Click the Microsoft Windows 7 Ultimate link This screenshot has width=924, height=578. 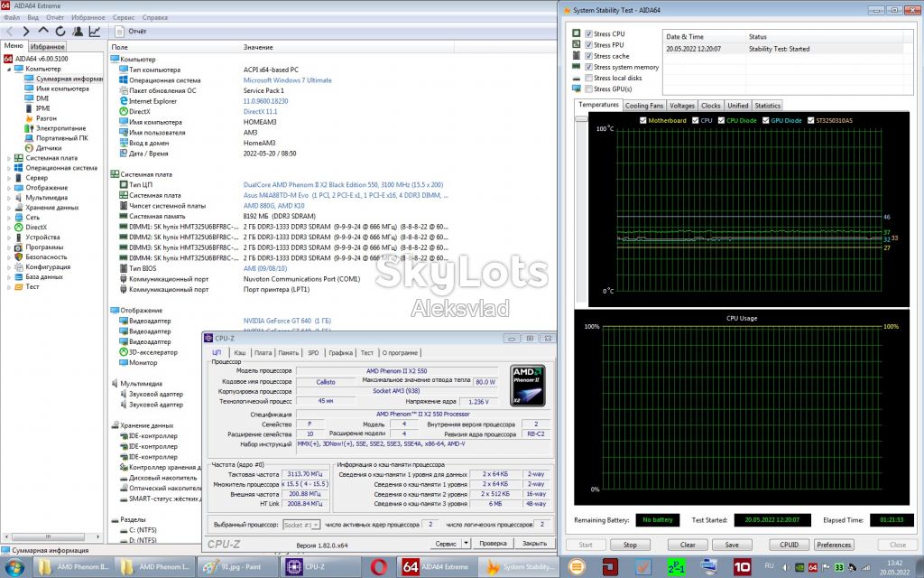[x=288, y=80]
